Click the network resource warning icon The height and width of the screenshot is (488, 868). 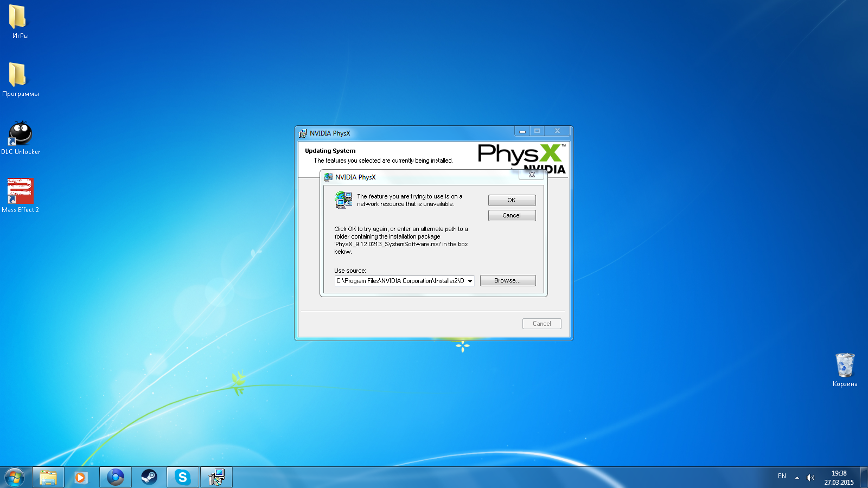coord(343,200)
